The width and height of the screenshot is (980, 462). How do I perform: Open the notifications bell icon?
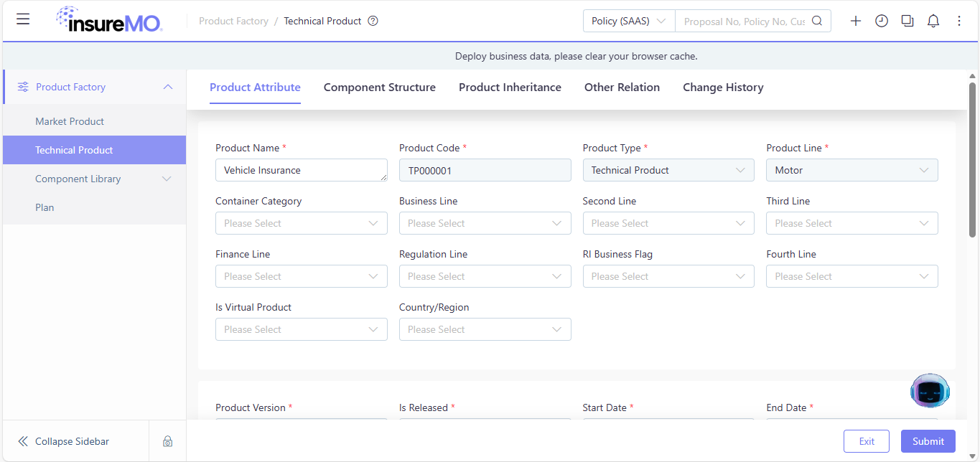click(933, 21)
